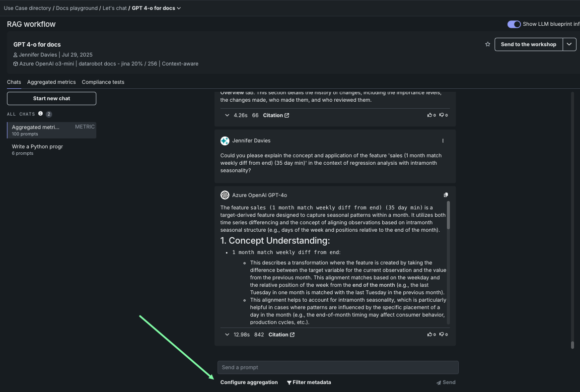Click the Send a prompt input field
Screen dimensions: 580x392
click(338, 367)
